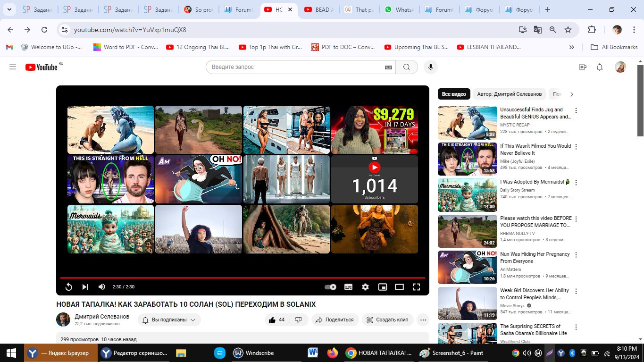
Task: Open more actions menu beside Создать клип
Action: click(x=423, y=320)
